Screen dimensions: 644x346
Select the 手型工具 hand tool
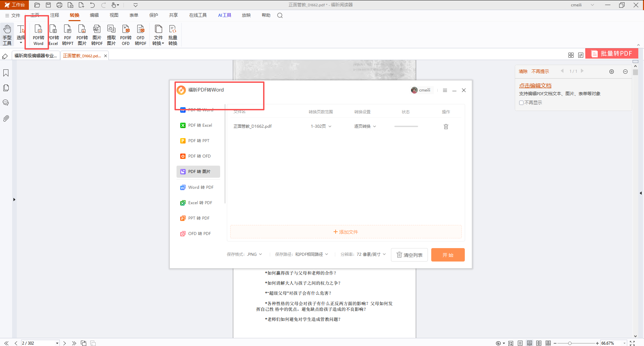(x=7, y=35)
